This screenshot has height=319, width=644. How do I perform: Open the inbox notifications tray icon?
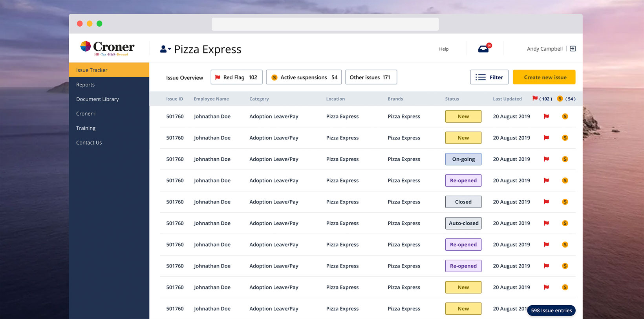coord(483,49)
